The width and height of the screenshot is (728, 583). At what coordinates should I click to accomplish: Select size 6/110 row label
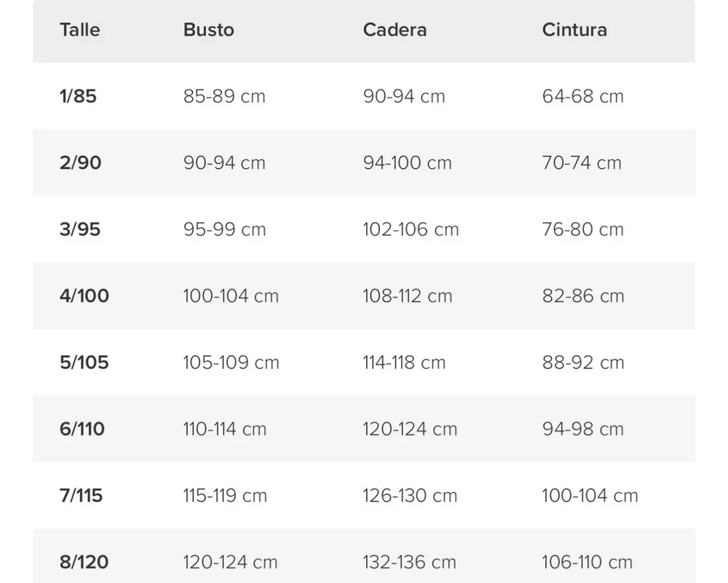82,429
